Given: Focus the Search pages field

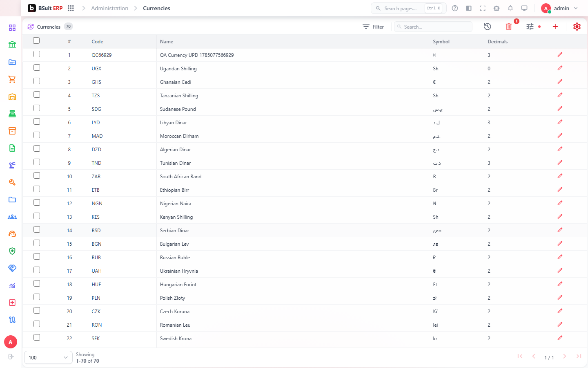Looking at the screenshot, I should point(409,8).
